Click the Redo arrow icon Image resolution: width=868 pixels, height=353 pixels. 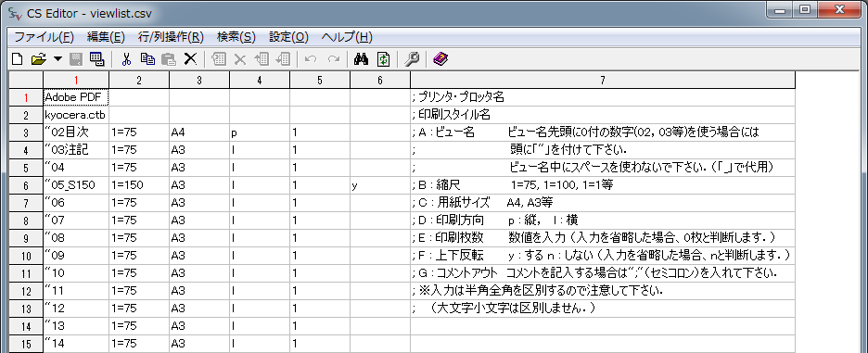(333, 59)
